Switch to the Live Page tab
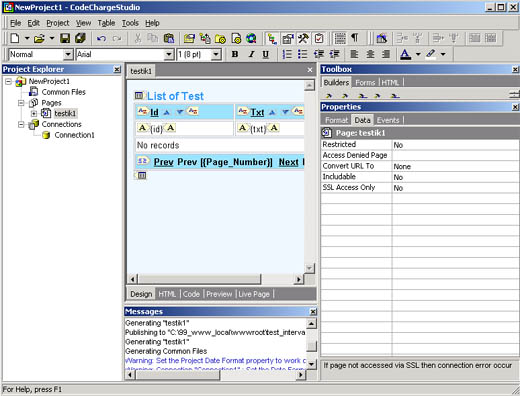 [254, 294]
